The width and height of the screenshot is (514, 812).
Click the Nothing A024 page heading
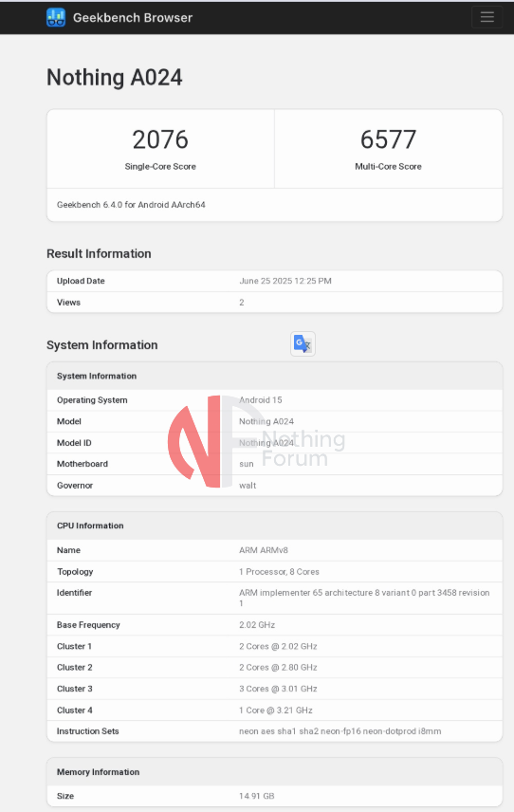[x=115, y=78]
